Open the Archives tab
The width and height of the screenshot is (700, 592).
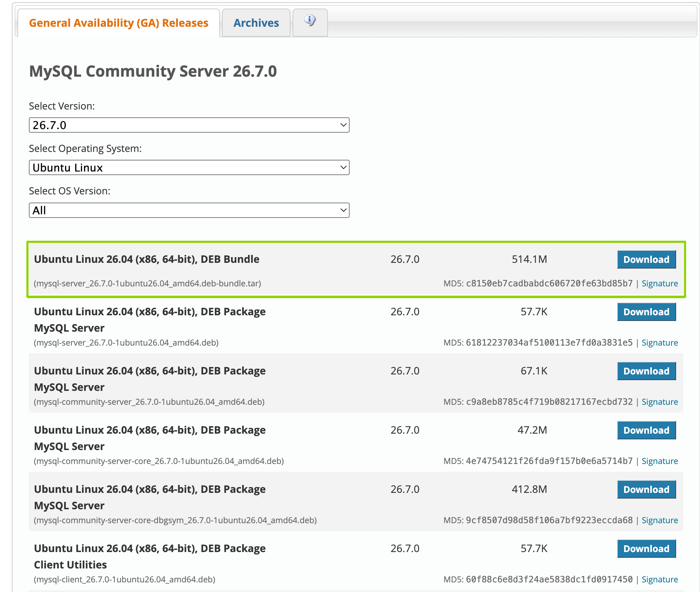coord(256,23)
